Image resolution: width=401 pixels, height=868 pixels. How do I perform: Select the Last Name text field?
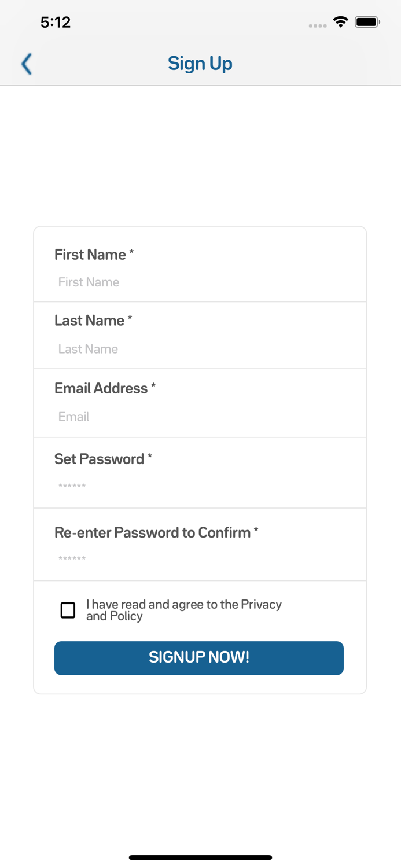tap(200, 349)
